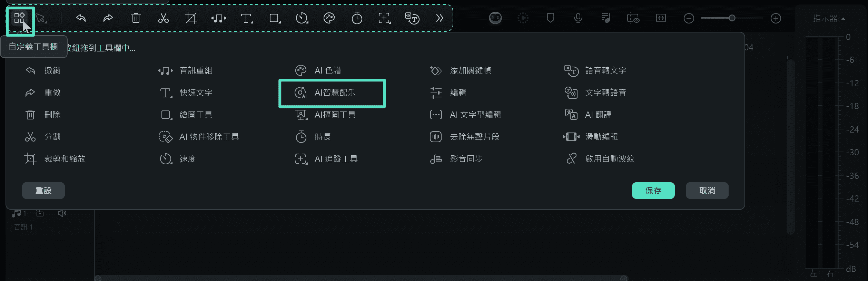Choose 滑動編輯 item
The image size is (868, 281).
click(591, 137)
